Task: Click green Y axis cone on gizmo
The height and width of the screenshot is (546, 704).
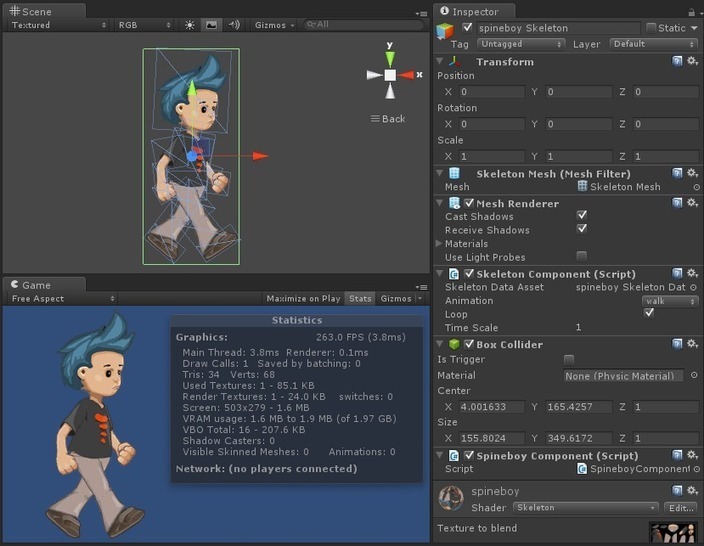Action: point(390,56)
